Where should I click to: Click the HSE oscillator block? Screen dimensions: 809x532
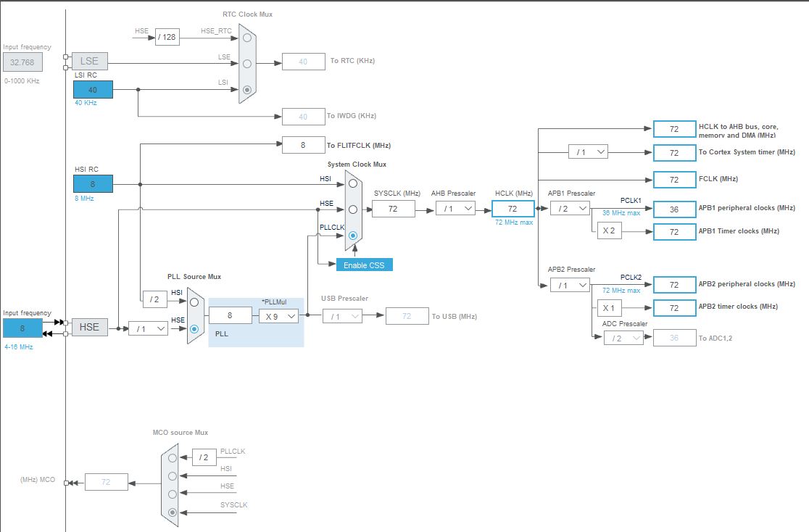tap(90, 327)
